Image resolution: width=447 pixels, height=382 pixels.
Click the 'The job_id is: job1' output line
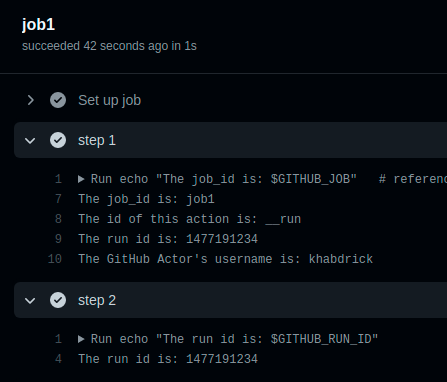pos(146,199)
